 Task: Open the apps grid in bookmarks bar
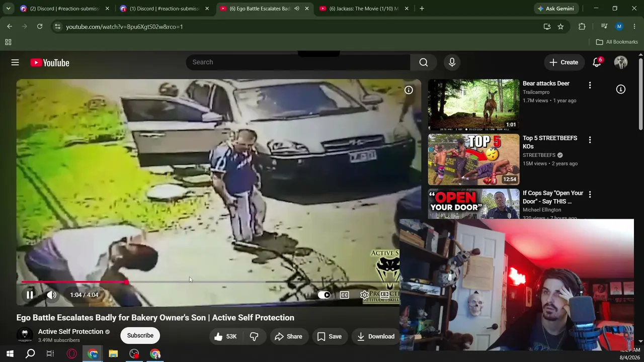point(8,42)
